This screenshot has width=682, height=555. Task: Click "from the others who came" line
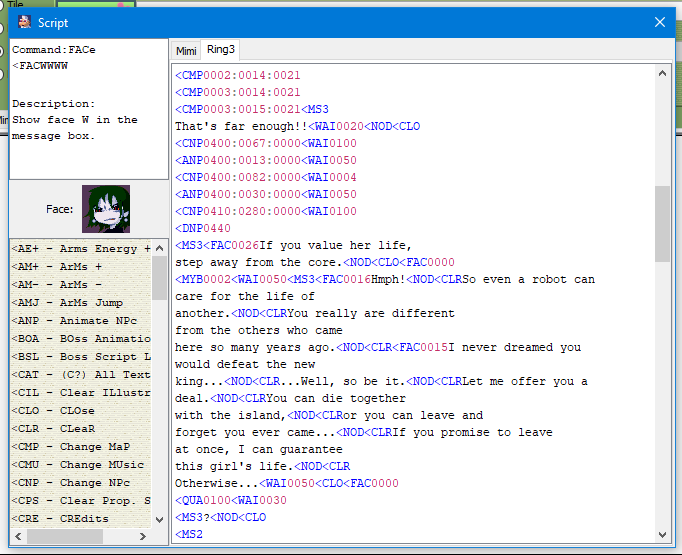coord(258,330)
